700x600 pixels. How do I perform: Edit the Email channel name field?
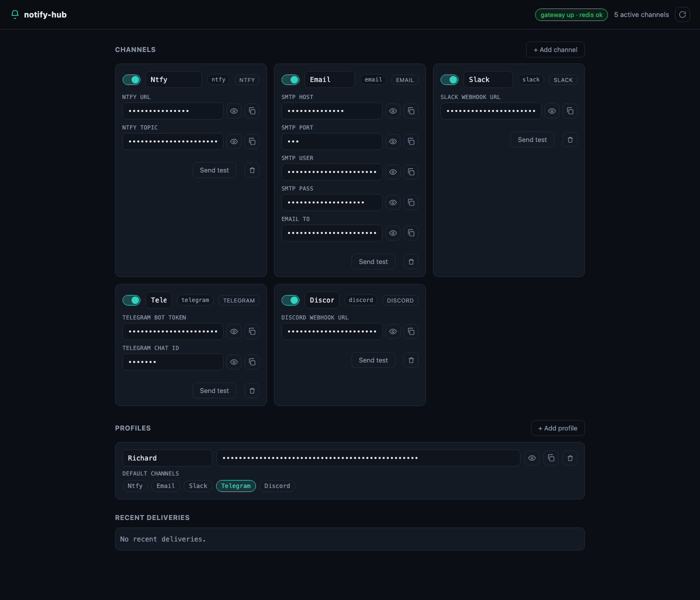pyautogui.click(x=329, y=79)
